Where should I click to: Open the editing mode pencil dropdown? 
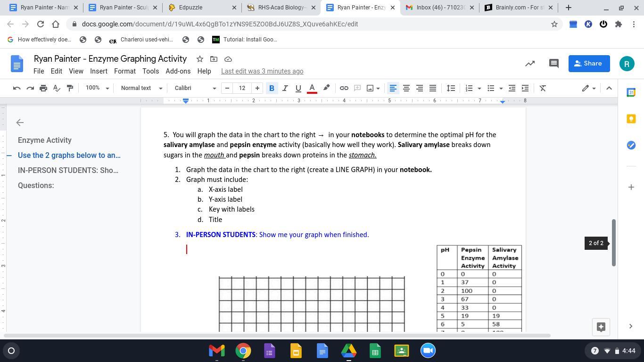(588, 88)
